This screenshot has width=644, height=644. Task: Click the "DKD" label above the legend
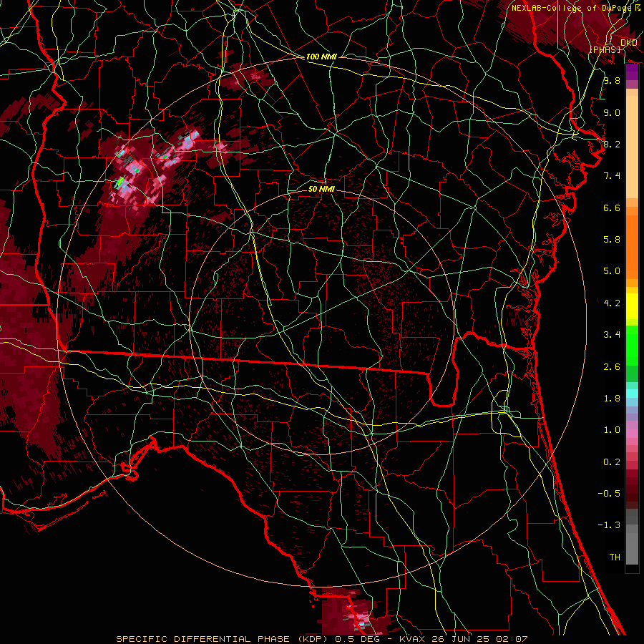(629, 43)
